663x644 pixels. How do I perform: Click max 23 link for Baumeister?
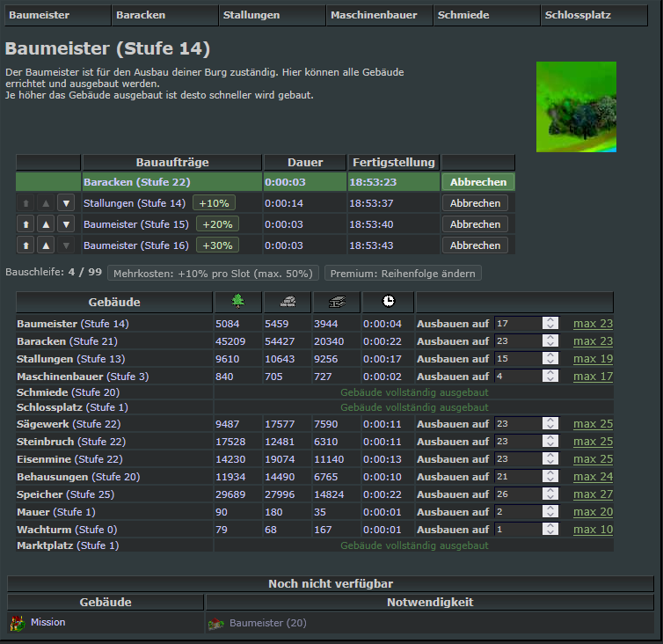[x=593, y=324]
